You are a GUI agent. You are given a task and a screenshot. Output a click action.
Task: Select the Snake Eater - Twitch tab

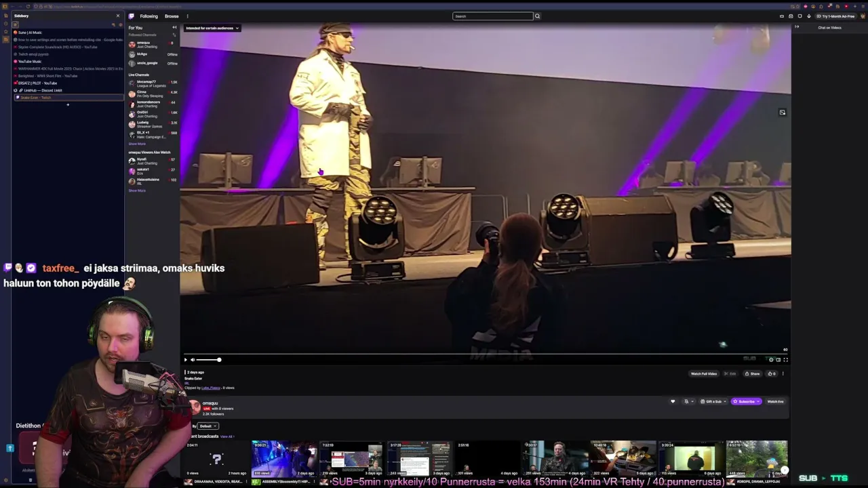68,98
